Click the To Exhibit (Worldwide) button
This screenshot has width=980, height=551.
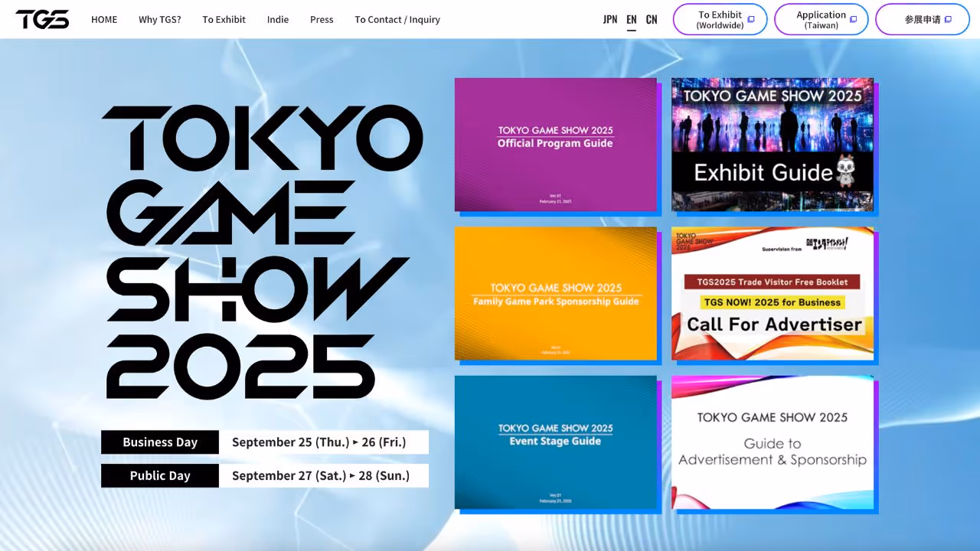click(x=720, y=19)
